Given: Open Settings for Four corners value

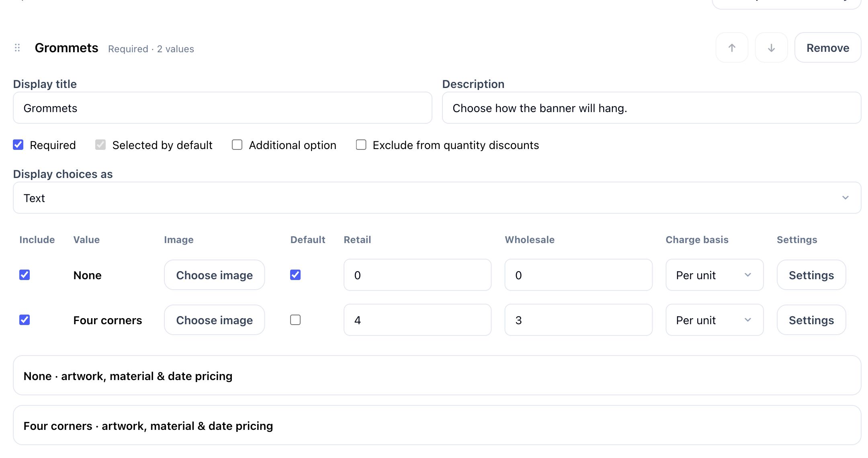Looking at the screenshot, I should [811, 320].
